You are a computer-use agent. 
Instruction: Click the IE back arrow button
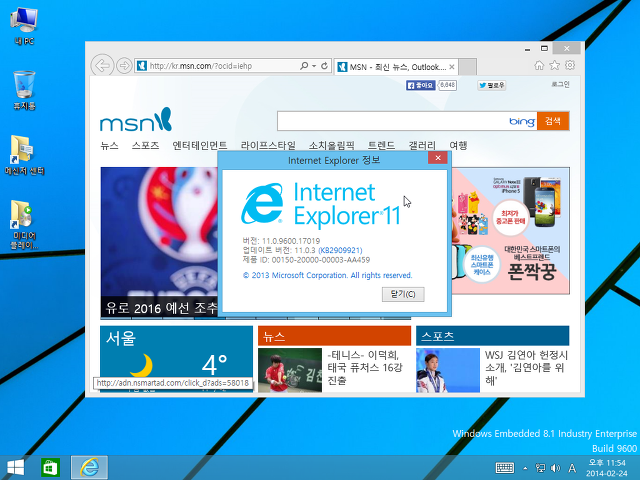[102, 65]
